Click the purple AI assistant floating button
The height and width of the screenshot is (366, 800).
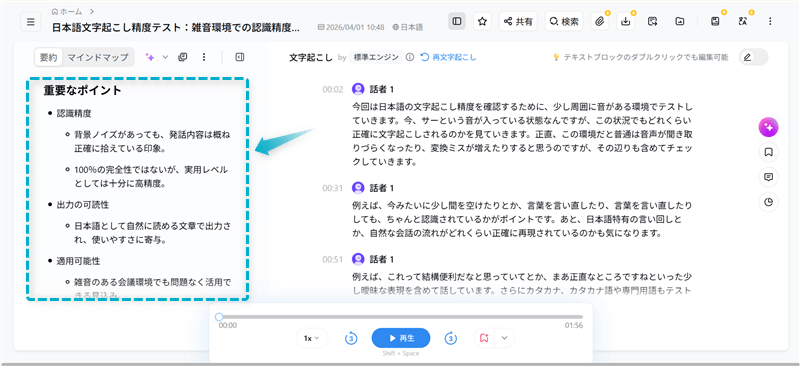(768, 127)
